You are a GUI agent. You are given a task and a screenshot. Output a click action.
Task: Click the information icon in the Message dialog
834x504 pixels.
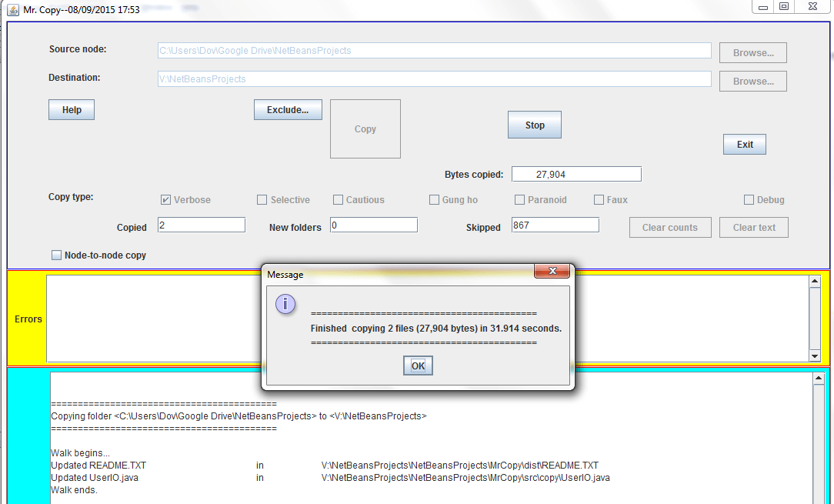pyautogui.click(x=285, y=304)
